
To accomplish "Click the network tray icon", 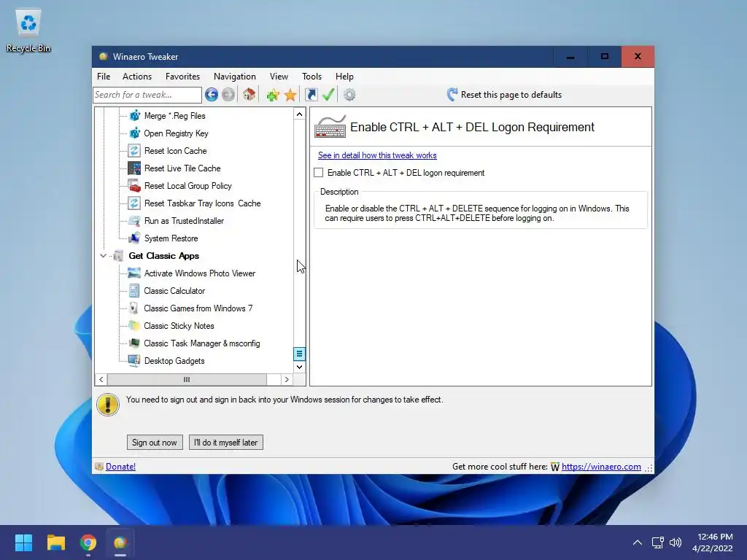I will coord(658,542).
